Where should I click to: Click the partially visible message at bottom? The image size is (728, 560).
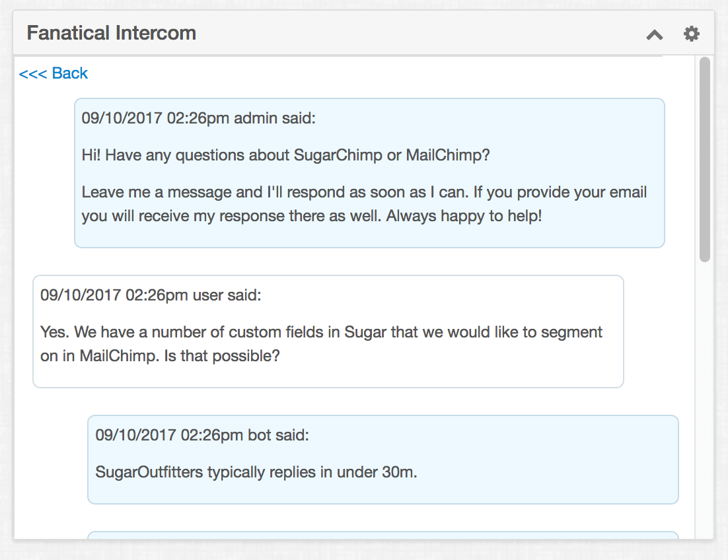(x=383, y=535)
